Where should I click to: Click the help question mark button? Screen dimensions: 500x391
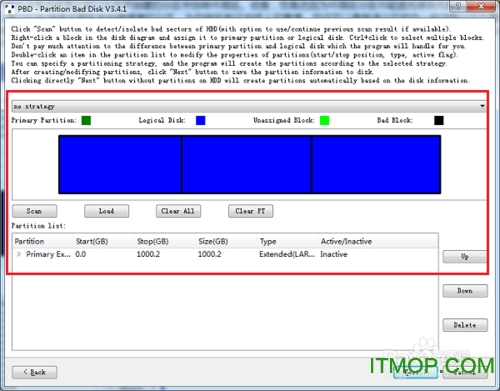(458, 6)
